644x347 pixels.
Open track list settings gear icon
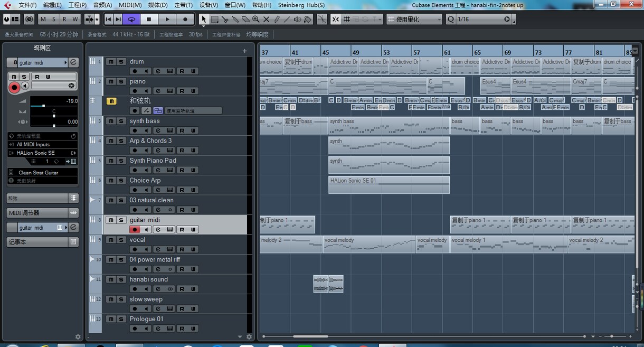click(x=249, y=336)
